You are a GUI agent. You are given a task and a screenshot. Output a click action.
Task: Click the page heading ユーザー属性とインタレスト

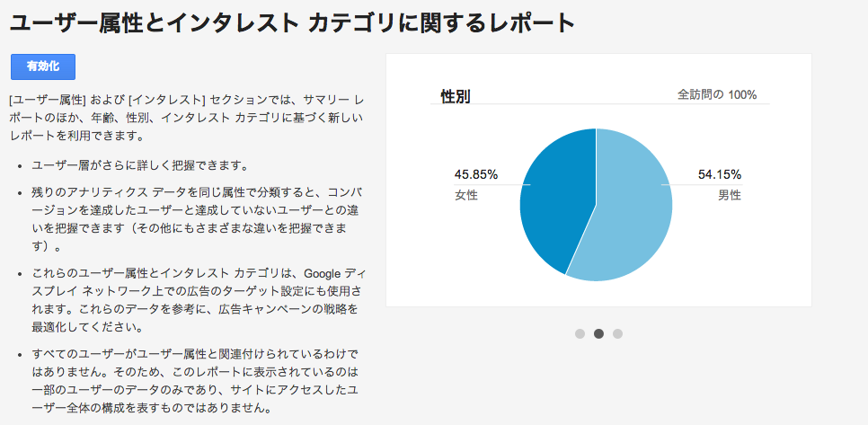pos(155,23)
